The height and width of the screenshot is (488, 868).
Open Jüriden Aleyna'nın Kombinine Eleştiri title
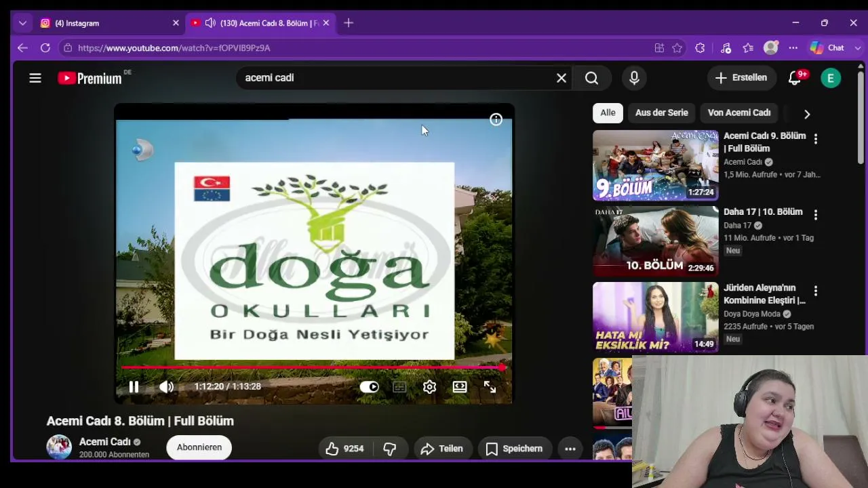pos(764,294)
